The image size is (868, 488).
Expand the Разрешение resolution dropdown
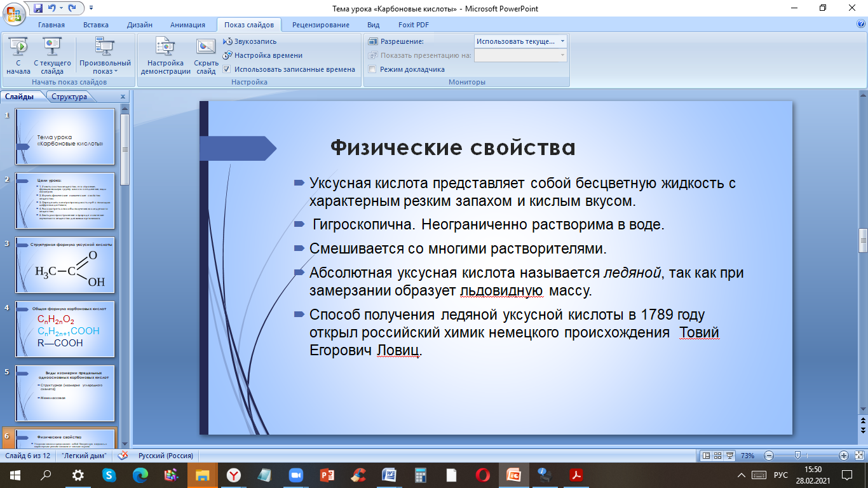[562, 41]
